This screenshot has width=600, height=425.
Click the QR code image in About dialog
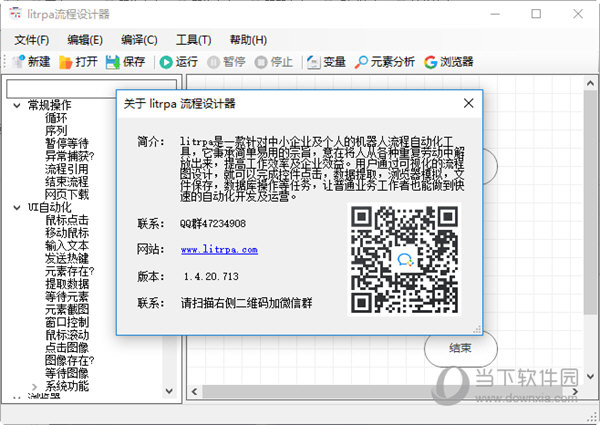pos(404,260)
